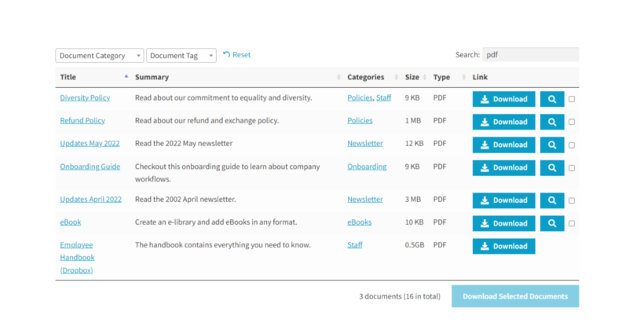Sort the table by Type header

[x=441, y=77]
